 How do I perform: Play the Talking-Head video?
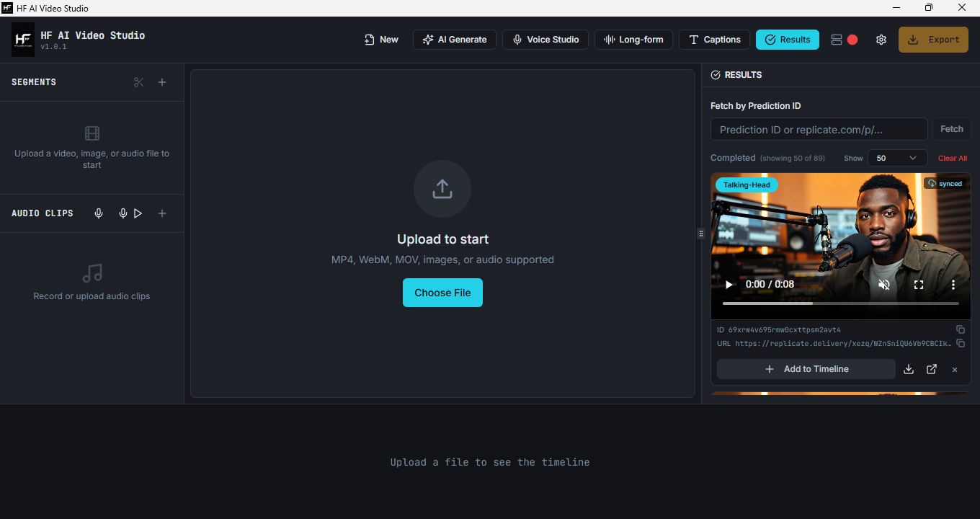[x=729, y=285]
